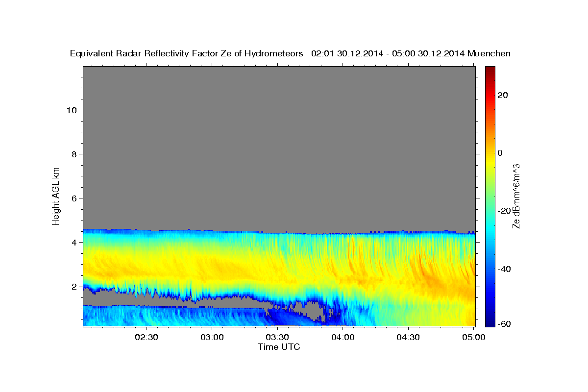Click the height axis label 8
This screenshot has height=392, width=588.
pyautogui.click(x=75, y=154)
